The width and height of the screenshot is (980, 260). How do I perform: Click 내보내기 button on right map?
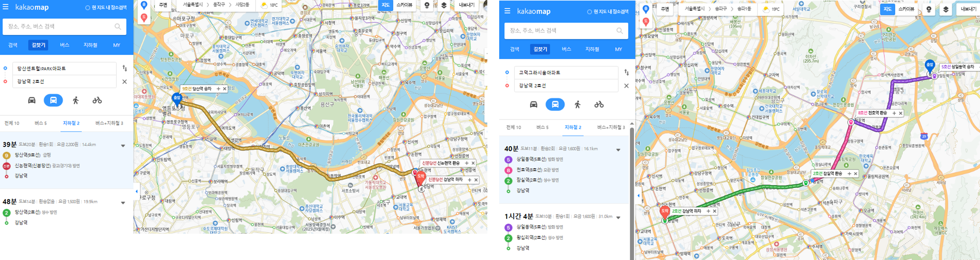click(x=968, y=9)
